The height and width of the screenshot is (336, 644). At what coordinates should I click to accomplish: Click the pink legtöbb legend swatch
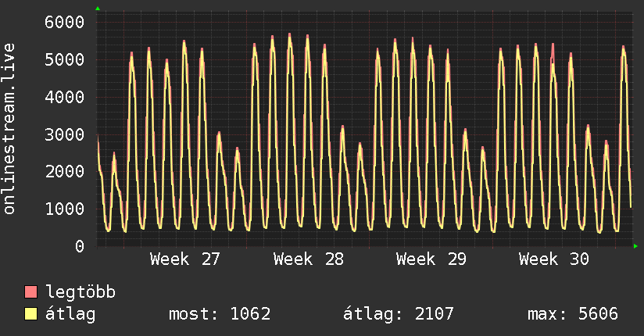[x=30, y=291]
